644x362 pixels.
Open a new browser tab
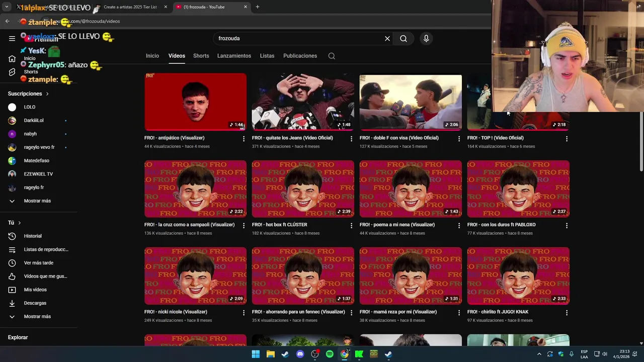(x=257, y=7)
